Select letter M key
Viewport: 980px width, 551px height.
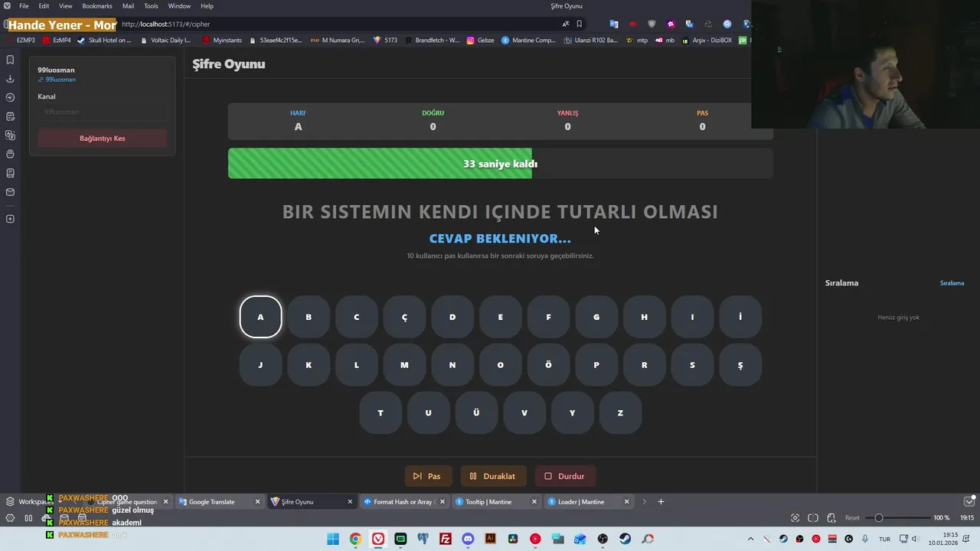(x=404, y=365)
